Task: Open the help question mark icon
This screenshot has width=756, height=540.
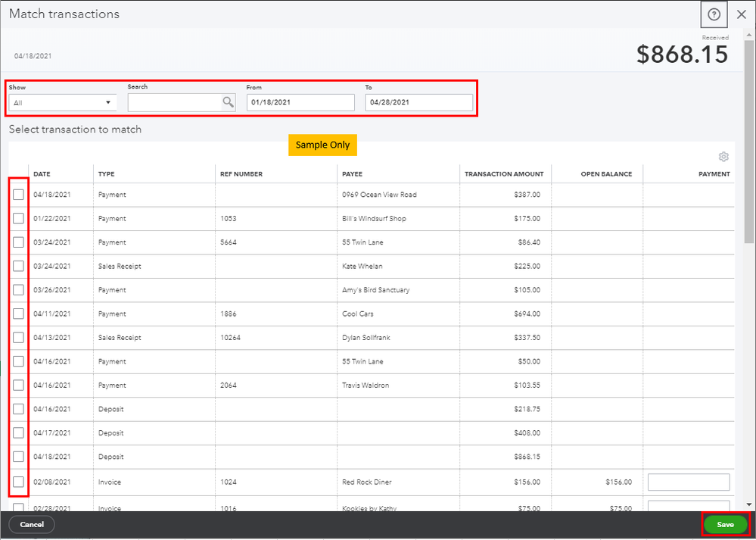Action: pyautogui.click(x=714, y=14)
